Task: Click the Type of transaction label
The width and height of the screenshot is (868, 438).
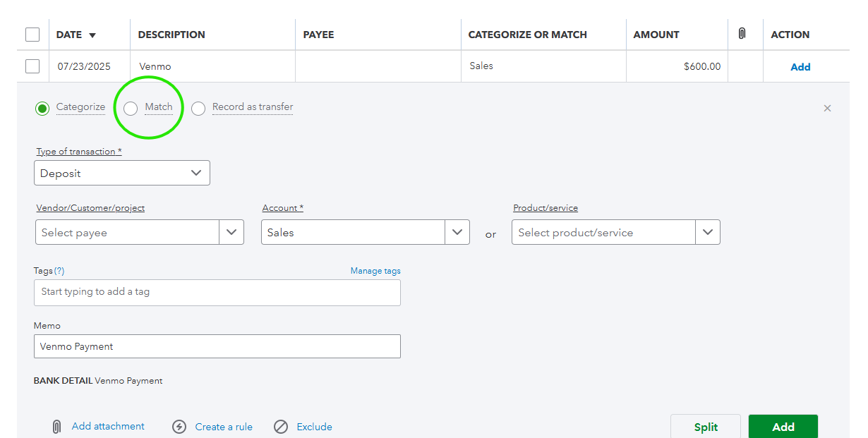Action: click(x=79, y=152)
